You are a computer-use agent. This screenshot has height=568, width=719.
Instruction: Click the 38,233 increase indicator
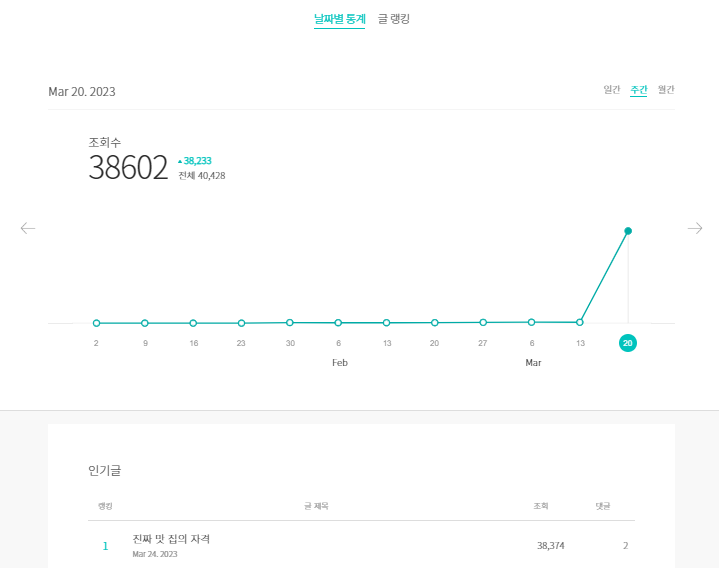(194, 161)
